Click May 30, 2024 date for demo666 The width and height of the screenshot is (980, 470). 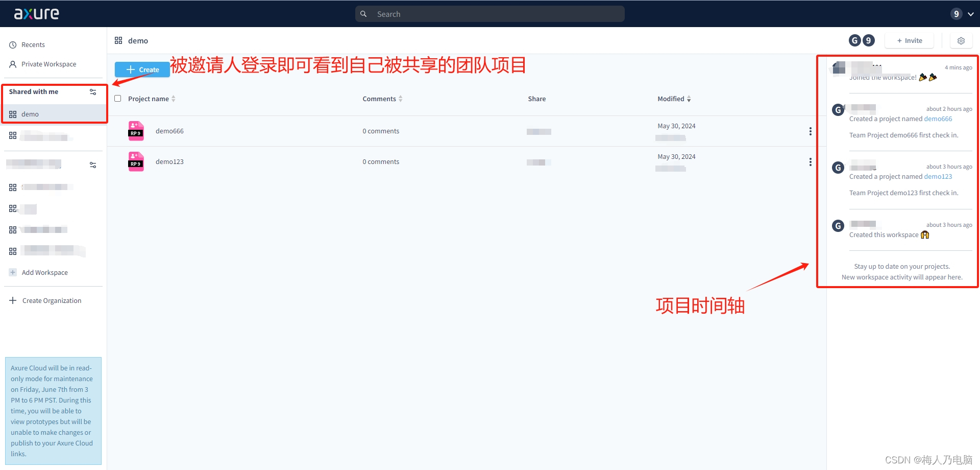coord(676,126)
